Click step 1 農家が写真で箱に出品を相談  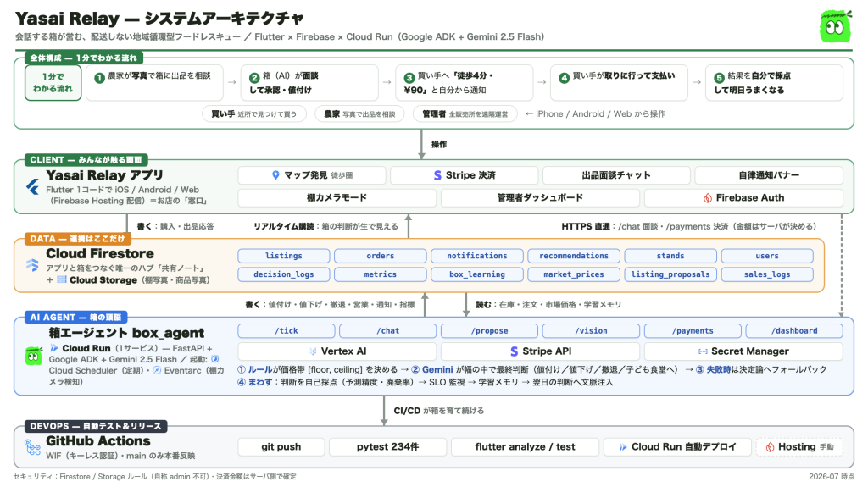154,83
